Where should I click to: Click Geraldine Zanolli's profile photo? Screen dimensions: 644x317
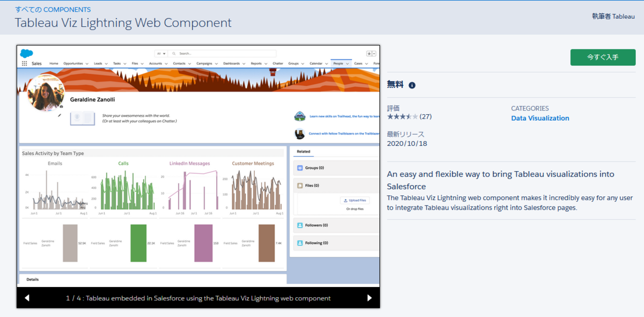[x=45, y=92]
